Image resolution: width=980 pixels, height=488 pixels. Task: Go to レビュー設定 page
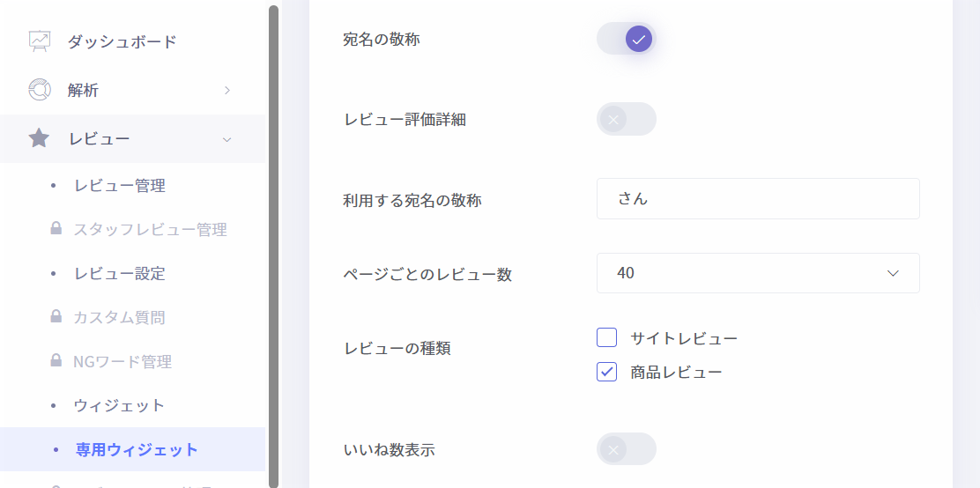tap(120, 273)
